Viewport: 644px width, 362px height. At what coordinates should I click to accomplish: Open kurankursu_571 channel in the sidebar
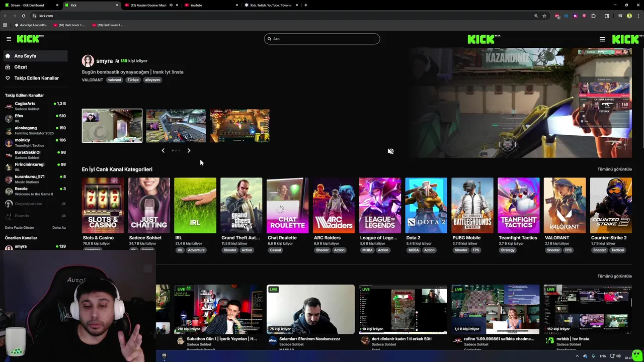point(35,179)
